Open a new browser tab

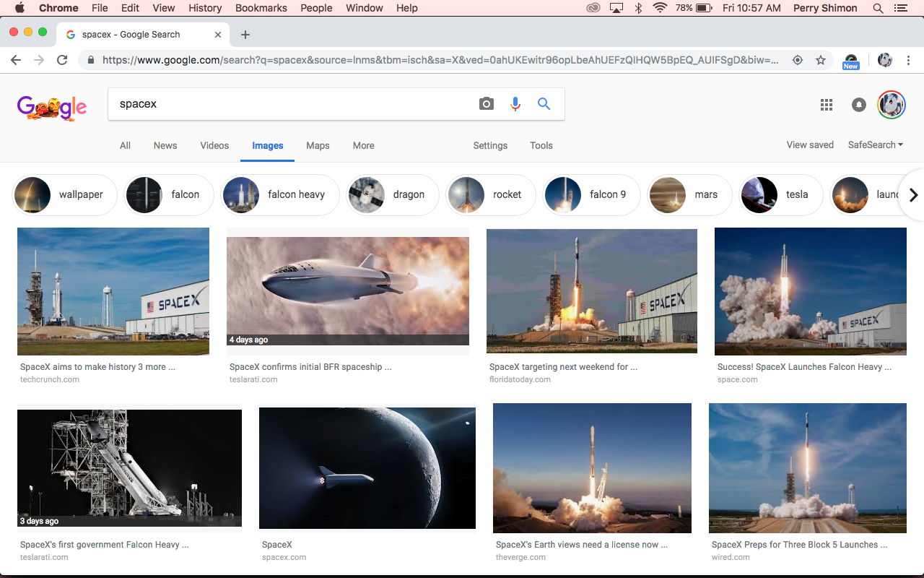point(245,35)
